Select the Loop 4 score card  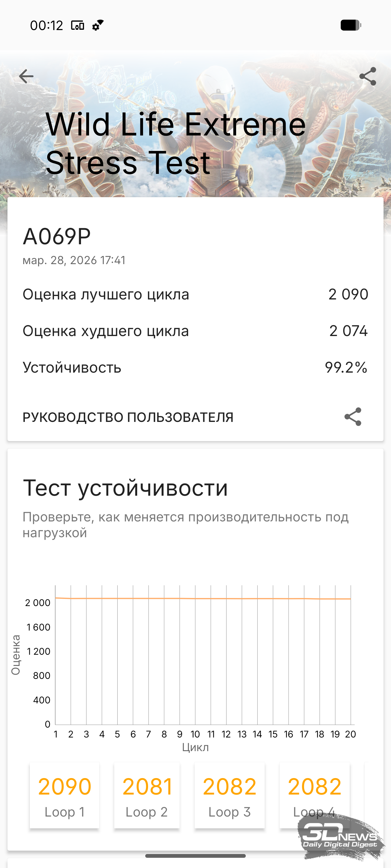(x=314, y=795)
